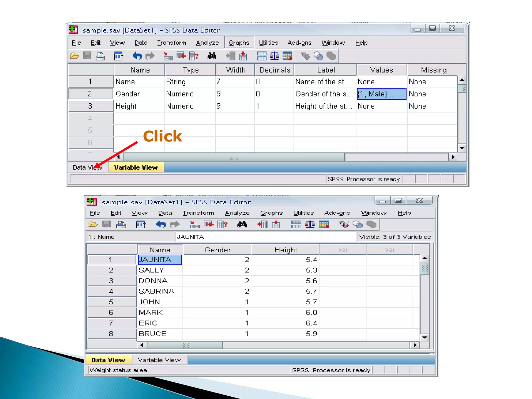532x399 pixels.
Task: Click the Print icon in lower window toolbar
Action: click(x=121, y=224)
